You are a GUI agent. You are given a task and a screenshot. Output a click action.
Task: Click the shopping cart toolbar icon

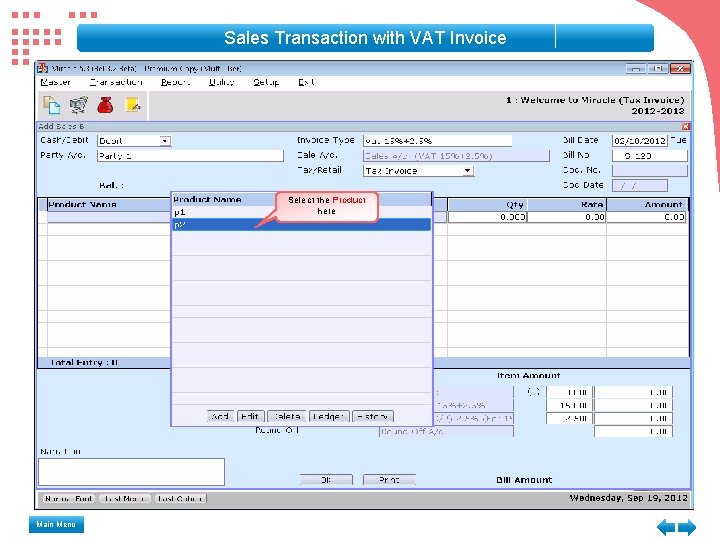pos(79,105)
